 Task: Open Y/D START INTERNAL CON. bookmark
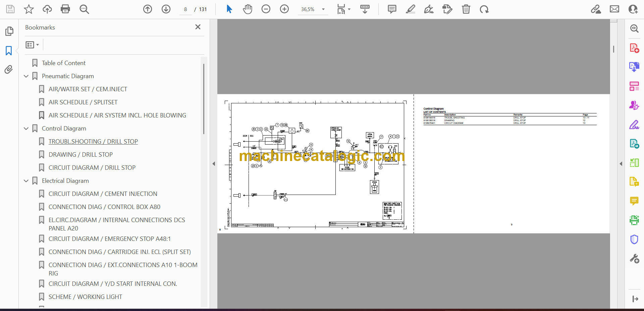(113, 284)
